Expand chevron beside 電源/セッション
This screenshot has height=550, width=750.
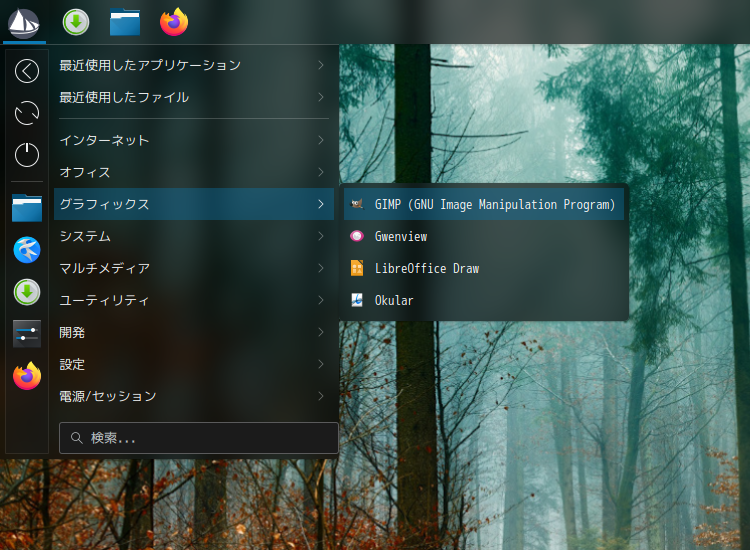(321, 396)
